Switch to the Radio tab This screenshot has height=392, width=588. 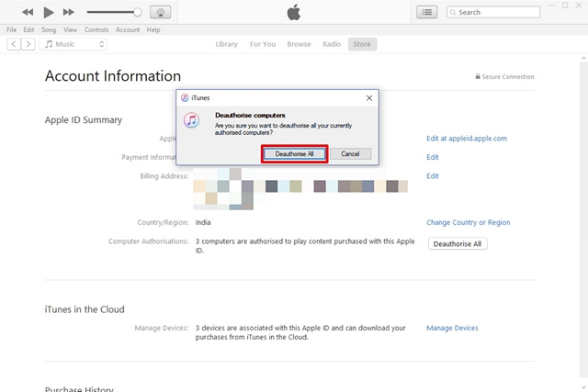click(332, 44)
